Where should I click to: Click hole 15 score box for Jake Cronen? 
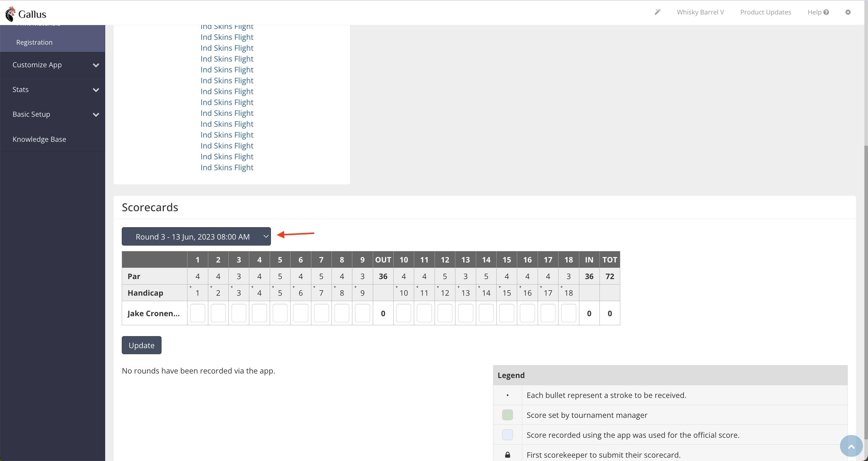tap(506, 313)
